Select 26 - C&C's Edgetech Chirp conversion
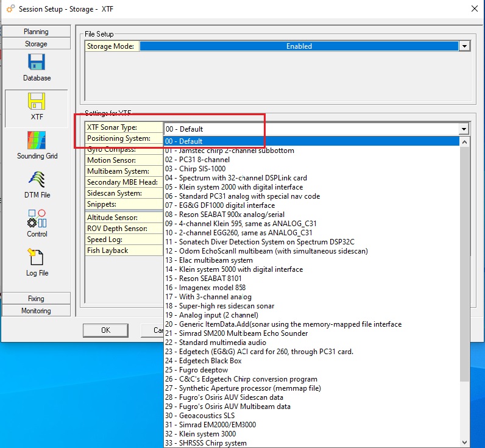The width and height of the screenshot is (485, 448). (x=311, y=379)
